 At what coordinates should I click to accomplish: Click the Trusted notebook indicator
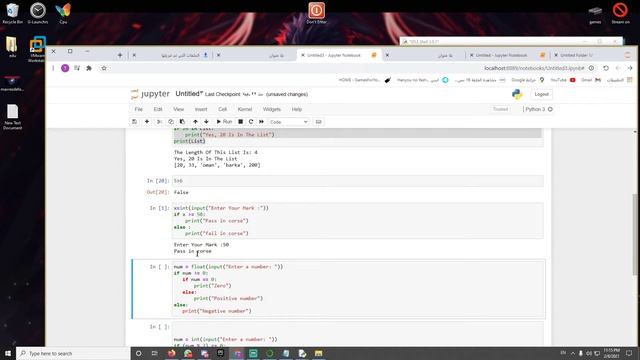(x=500, y=109)
